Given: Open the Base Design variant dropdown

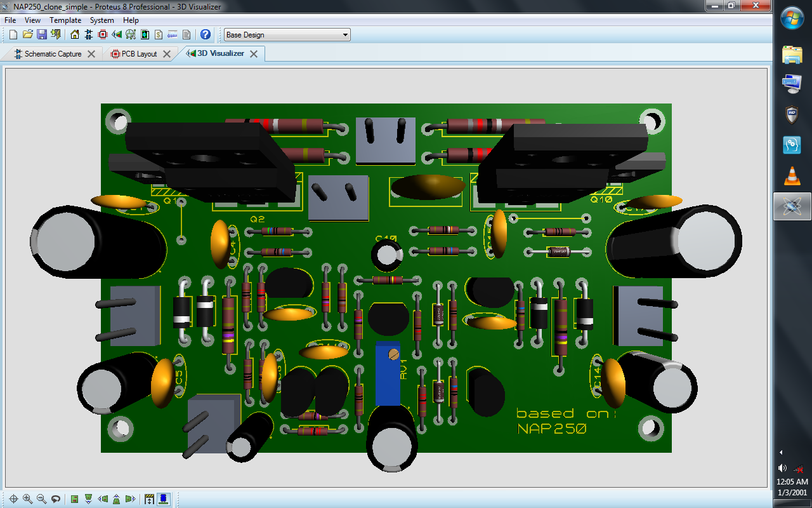Looking at the screenshot, I should (x=287, y=35).
